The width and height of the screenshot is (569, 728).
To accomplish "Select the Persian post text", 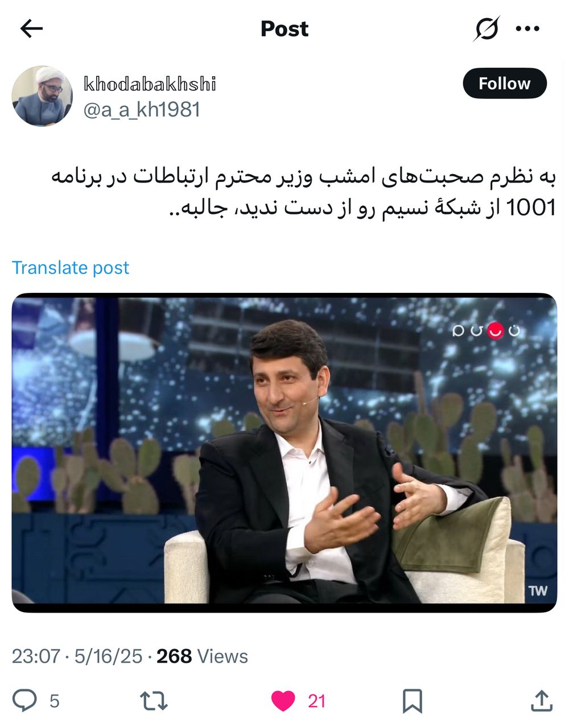I will [303, 193].
